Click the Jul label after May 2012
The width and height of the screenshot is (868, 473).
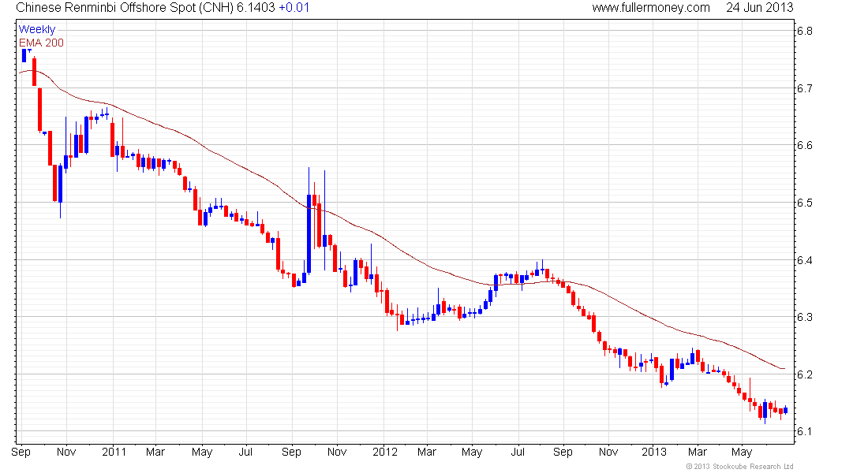(518, 452)
